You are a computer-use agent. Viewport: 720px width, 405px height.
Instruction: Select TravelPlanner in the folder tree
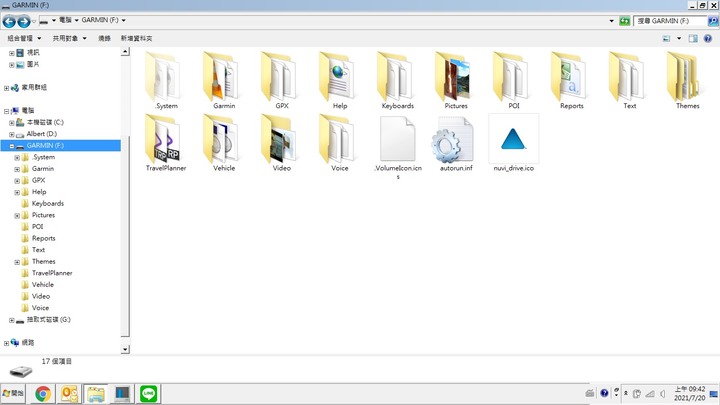point(52,273)
